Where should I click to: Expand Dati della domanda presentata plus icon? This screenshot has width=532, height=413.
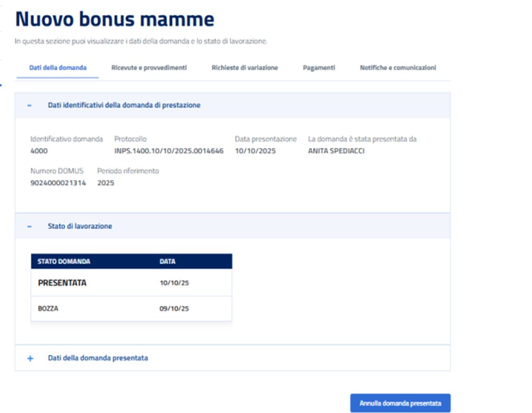pyautogui.click(x=30, y=358)
